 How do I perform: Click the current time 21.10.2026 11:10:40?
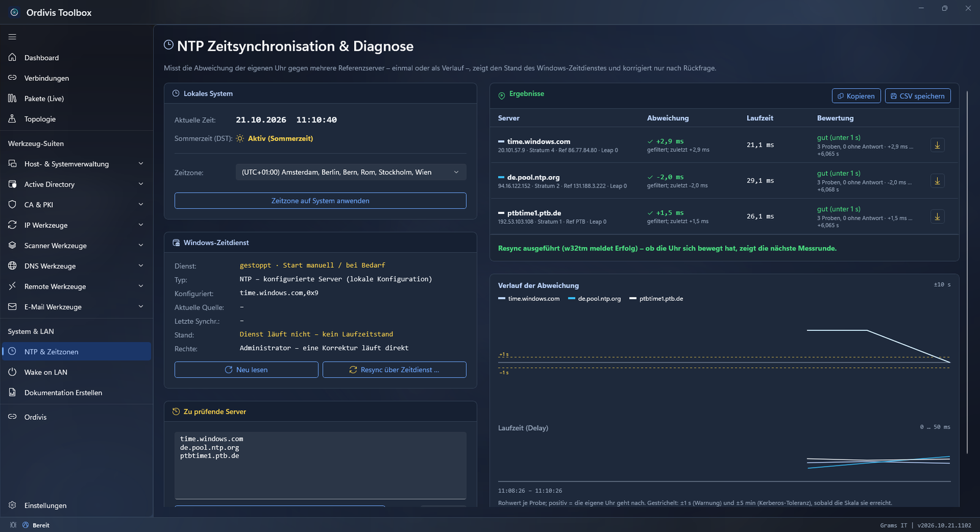tap(286, 120)
